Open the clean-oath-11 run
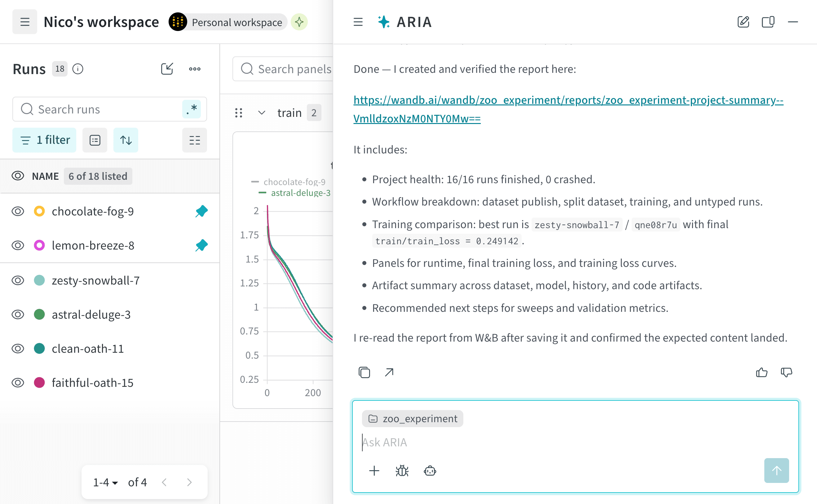Image resolution: width=817 pixels, height=504 pixels. [88, 349]
